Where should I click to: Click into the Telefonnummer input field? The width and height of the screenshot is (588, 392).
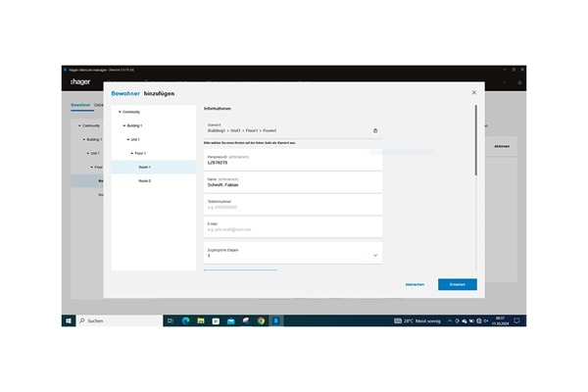point(292,206)
